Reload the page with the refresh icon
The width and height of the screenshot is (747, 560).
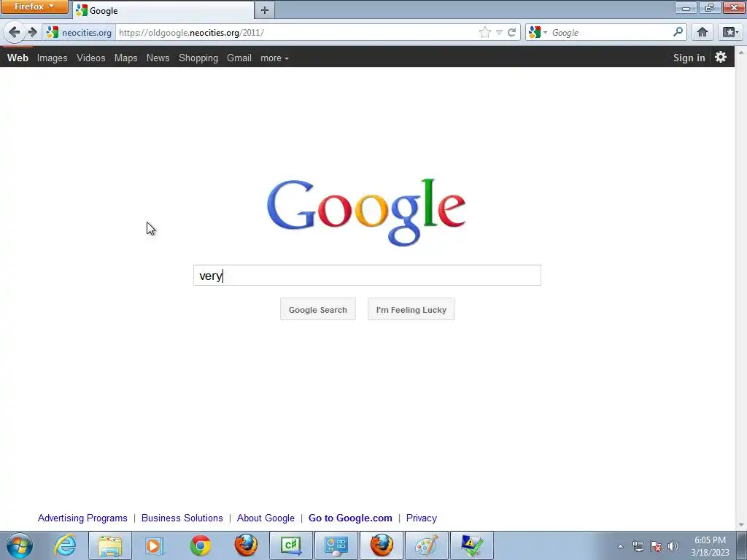point(511,32)
